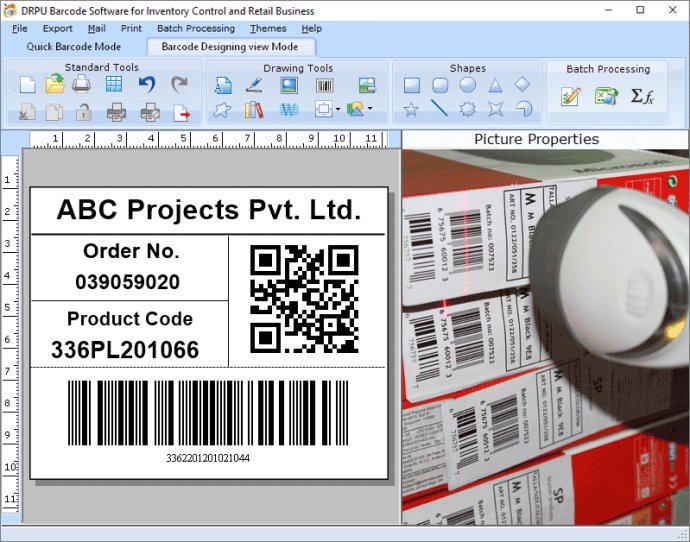
Task: Click the Excel import icon
Action: point(606,96)
